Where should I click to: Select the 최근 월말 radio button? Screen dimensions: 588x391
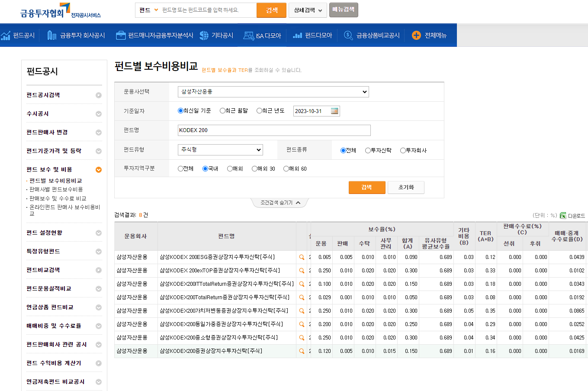[222, 110]
